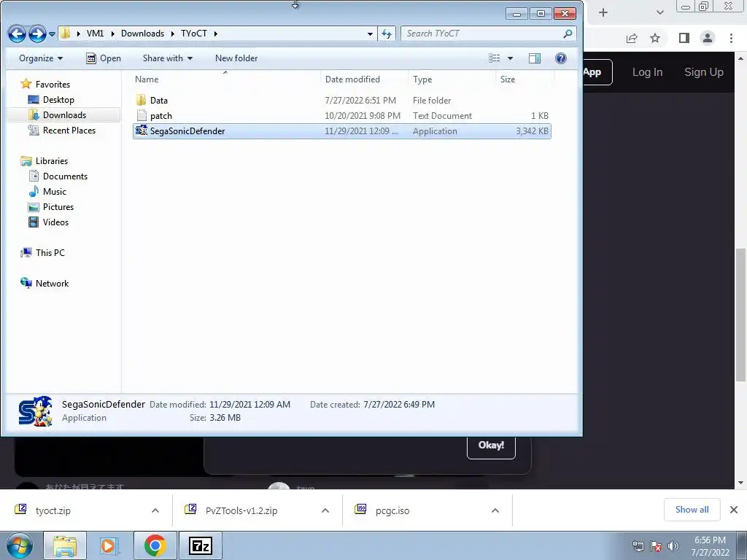Open the Music library
Image resolution: width=747 pixels, height=560 pixels.
click(x=54, y=192)
